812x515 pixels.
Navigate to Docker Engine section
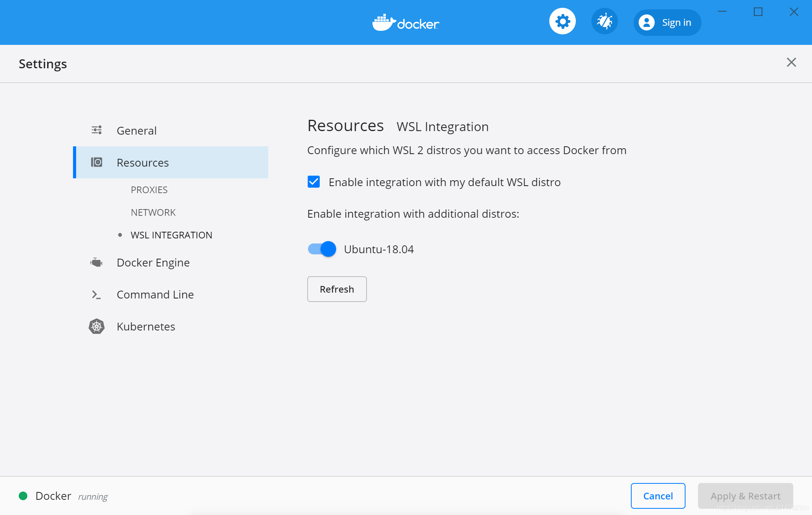153,262
